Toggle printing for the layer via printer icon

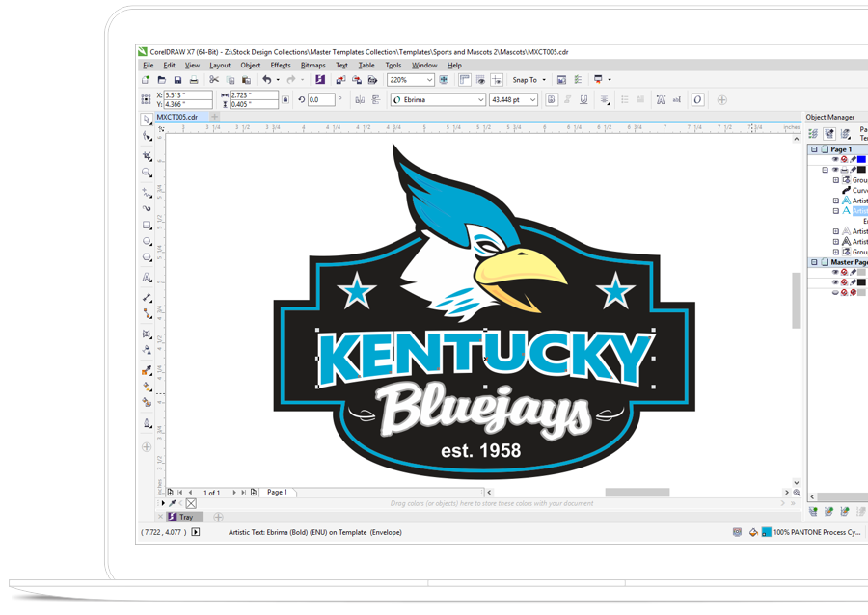coord(843,170)
